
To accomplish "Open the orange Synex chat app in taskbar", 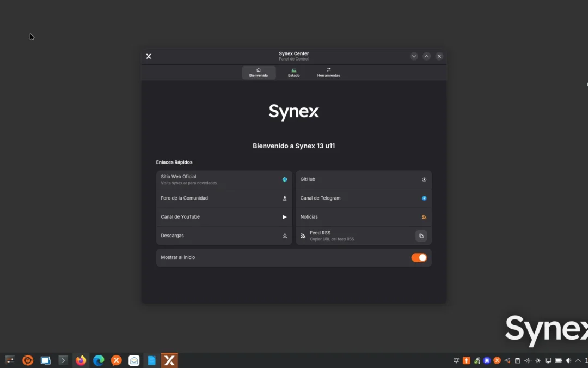I will tap(117, 360).
